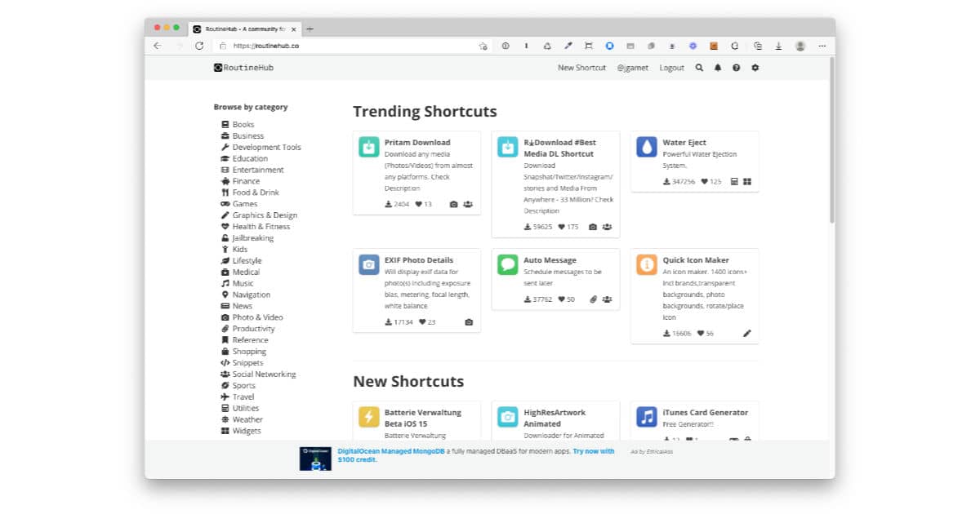Click Water Eject droplet icon
This screenshot has width=980, height=514.
click(647, 147)
